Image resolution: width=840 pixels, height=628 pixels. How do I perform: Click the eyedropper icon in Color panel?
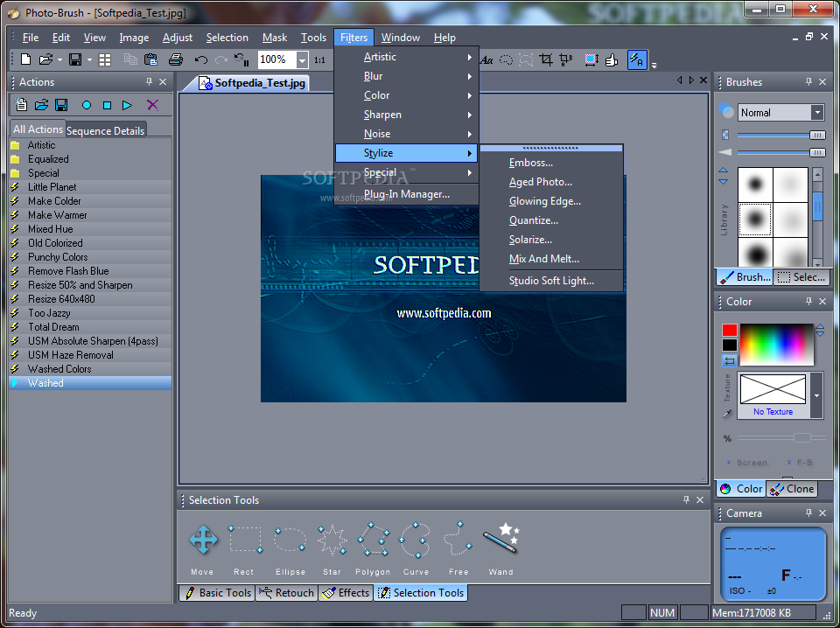(727, 413)
